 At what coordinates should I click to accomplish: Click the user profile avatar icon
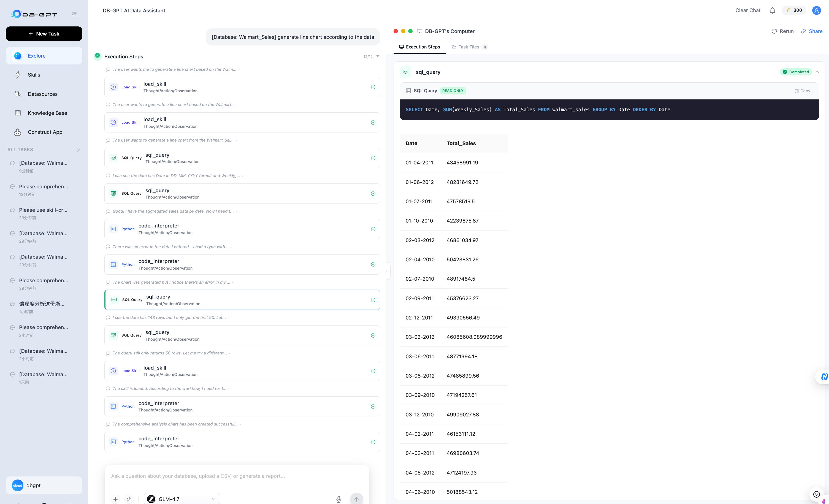point(816,10)
